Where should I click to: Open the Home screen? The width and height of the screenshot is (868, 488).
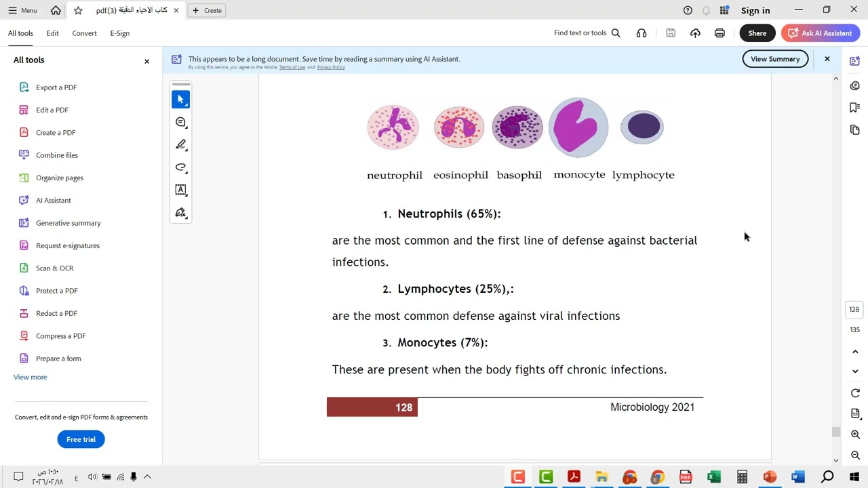(x=56, y=10)
